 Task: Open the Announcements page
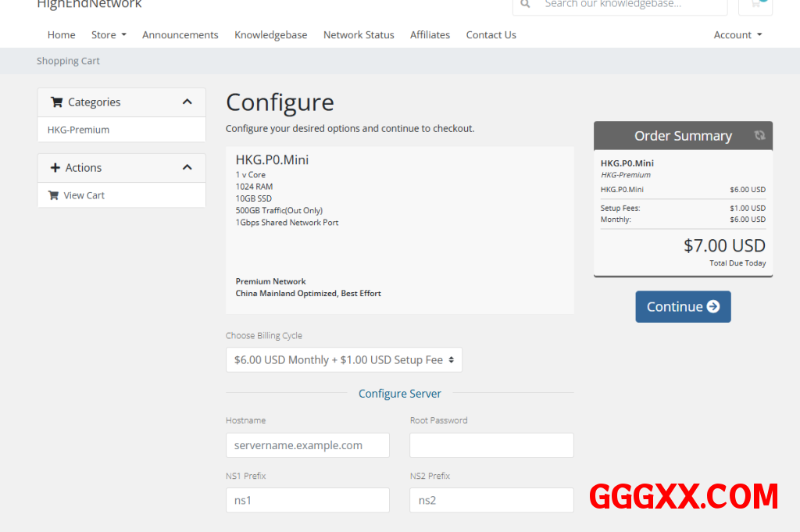[x=180, y=35]
